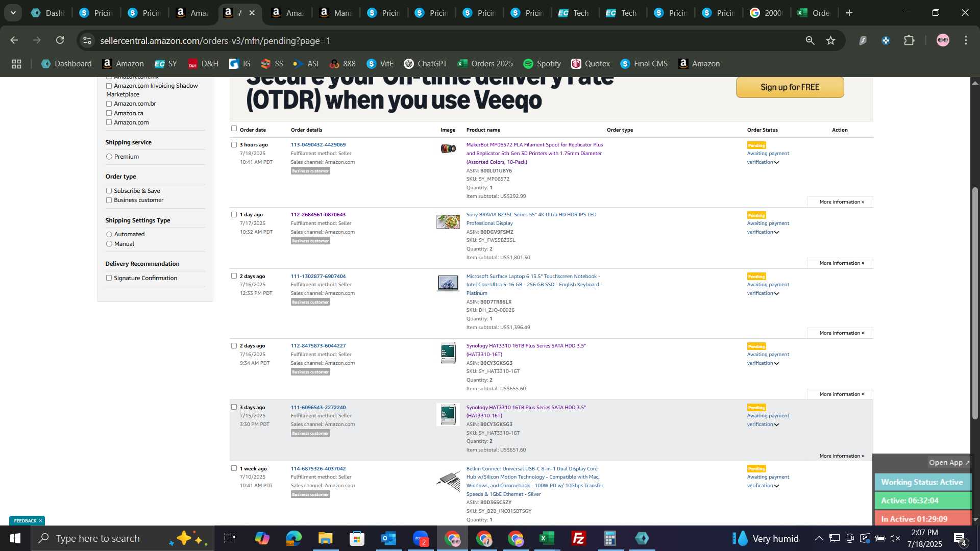Check the Amazon.ca marketplace filter
Image resolution: width=980 pixels, height=551 pixels.
pyautogui.click(x=109, y=113)
